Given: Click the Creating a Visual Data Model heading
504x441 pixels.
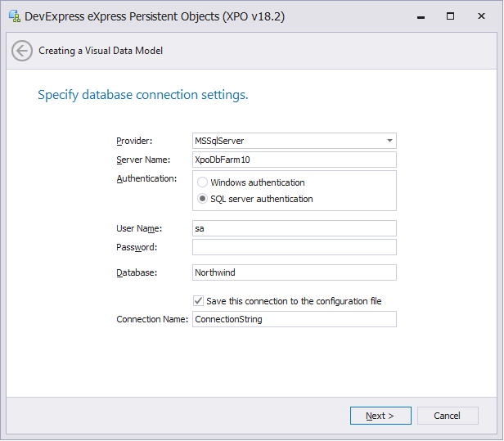Looking at the screenshot, I should click(101, 51).
